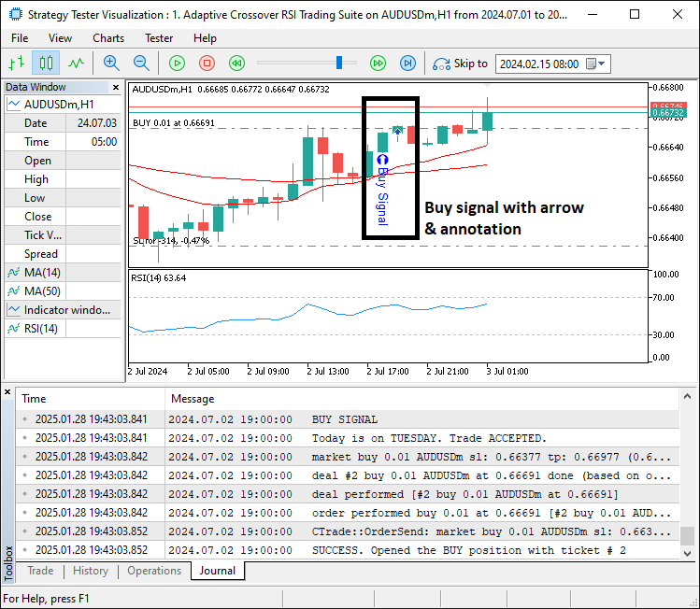This screenshot has height=609, width=700.
Task: Click the Message column header
Action: 421,399
